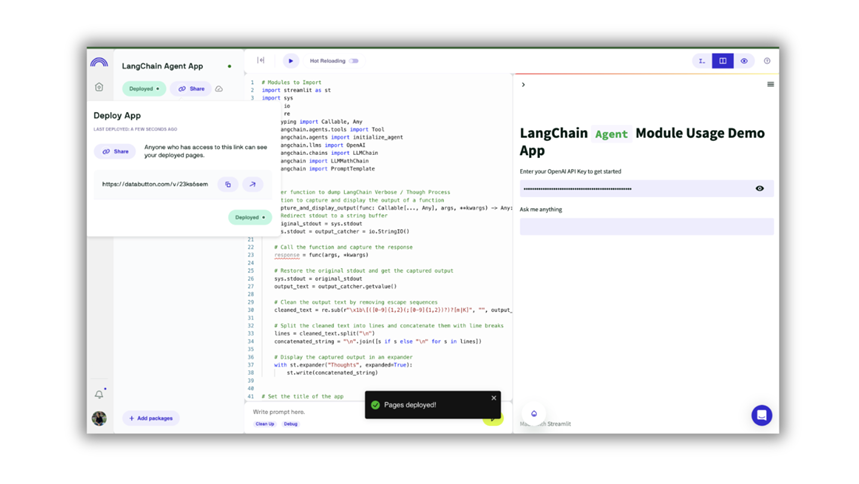Click the Share button beside Deployed pill

point(191,89)
